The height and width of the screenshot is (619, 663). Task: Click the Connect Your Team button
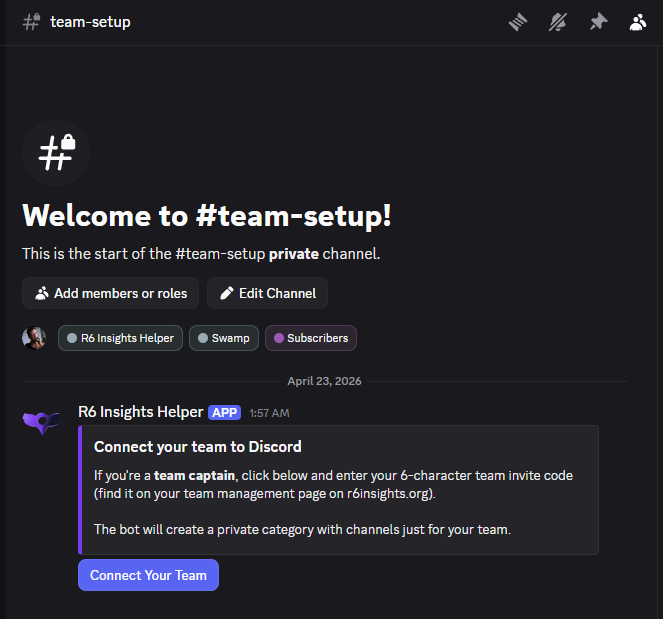tap(148, 575)
